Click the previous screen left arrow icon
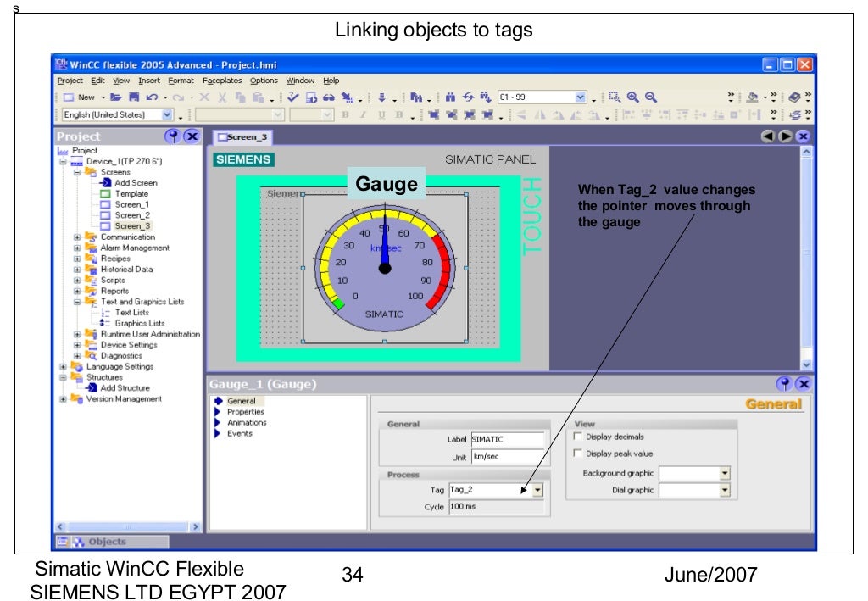The image size is (868, 601). (767, 136)
